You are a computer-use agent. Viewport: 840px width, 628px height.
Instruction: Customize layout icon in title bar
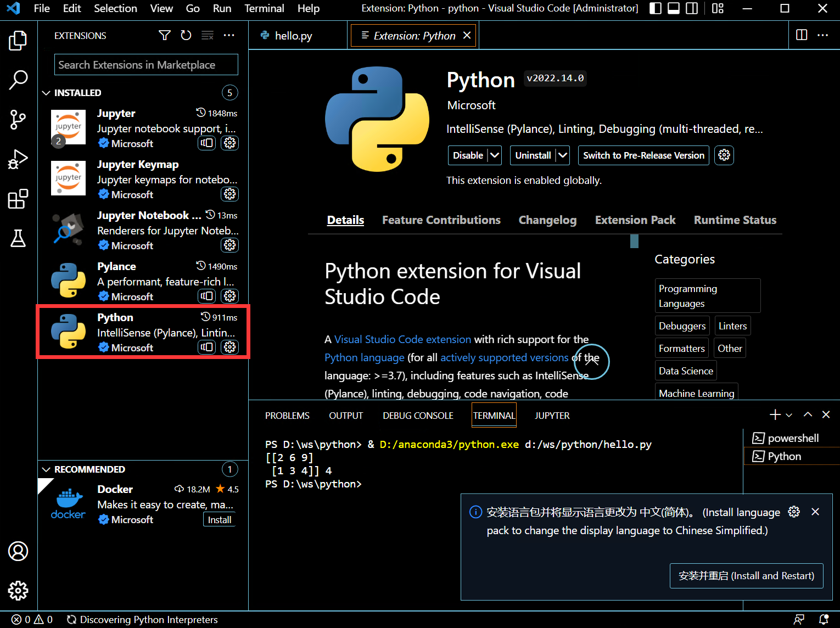click(x=718, y=8)
